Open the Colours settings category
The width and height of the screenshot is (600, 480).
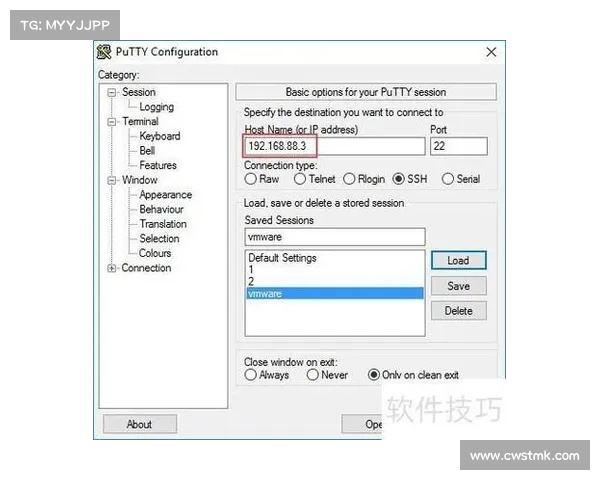155,253
